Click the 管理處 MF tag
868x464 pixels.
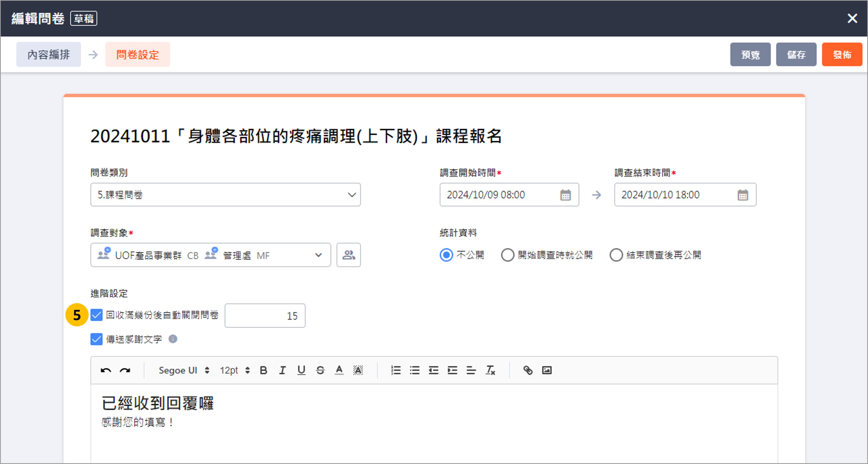coord(237,255)
